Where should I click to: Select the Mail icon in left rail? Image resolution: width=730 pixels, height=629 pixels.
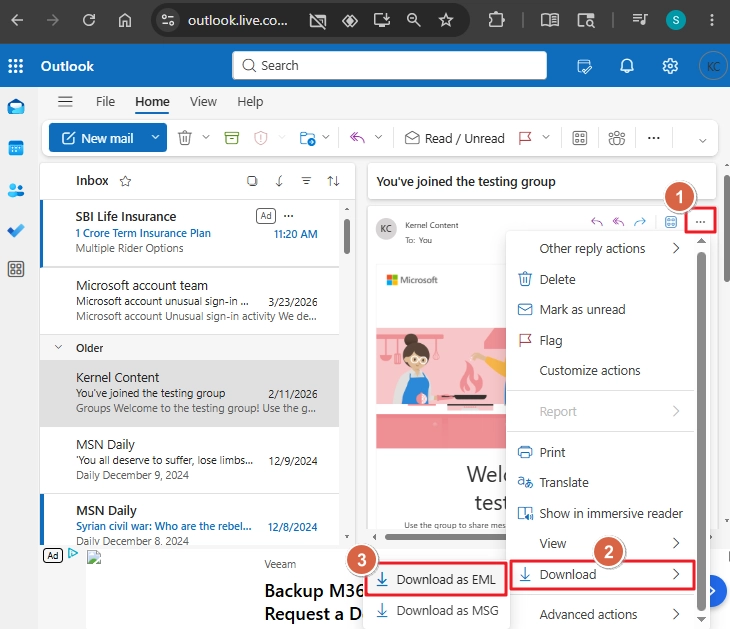(x=16, y=107)
